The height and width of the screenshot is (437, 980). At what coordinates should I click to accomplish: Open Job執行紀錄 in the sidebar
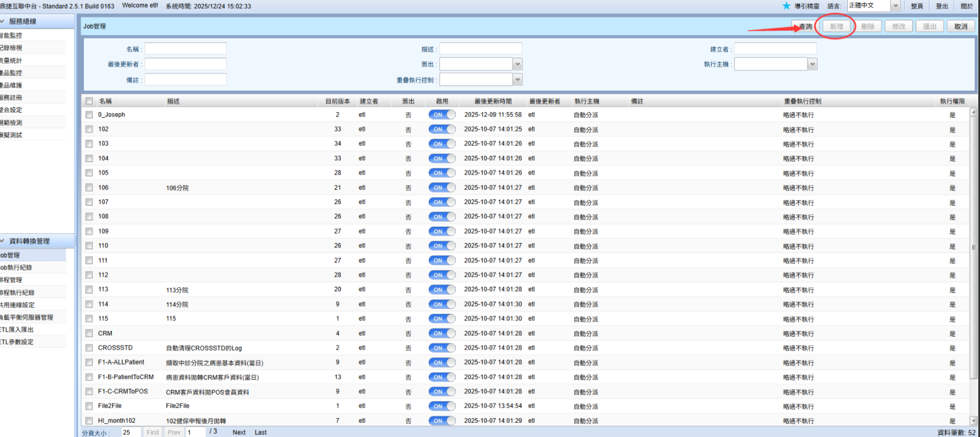coord(17,268)
